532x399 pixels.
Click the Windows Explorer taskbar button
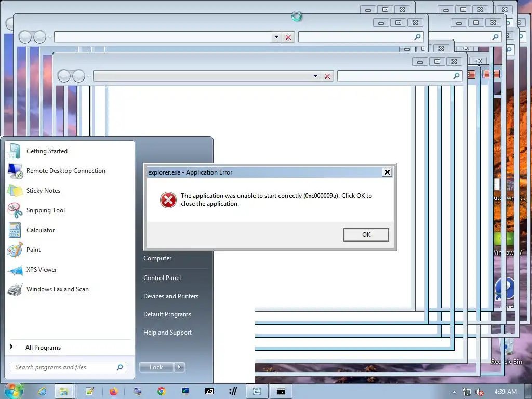pos(64,392)
